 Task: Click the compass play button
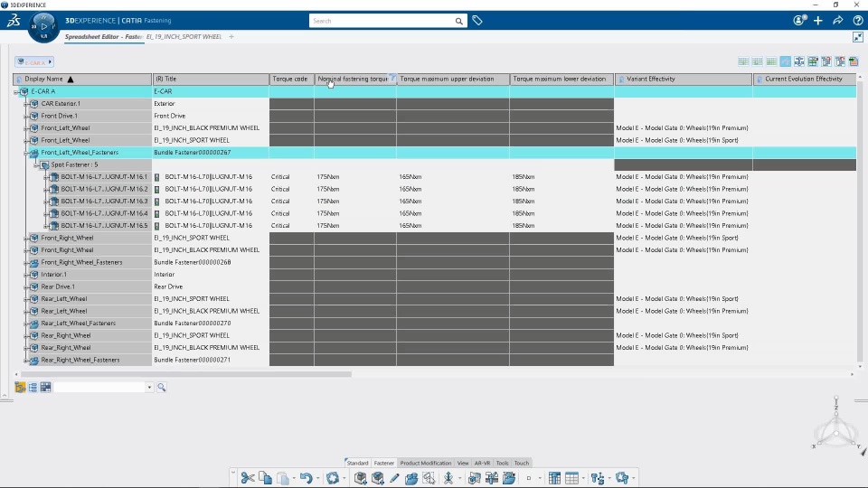(43, 26)
